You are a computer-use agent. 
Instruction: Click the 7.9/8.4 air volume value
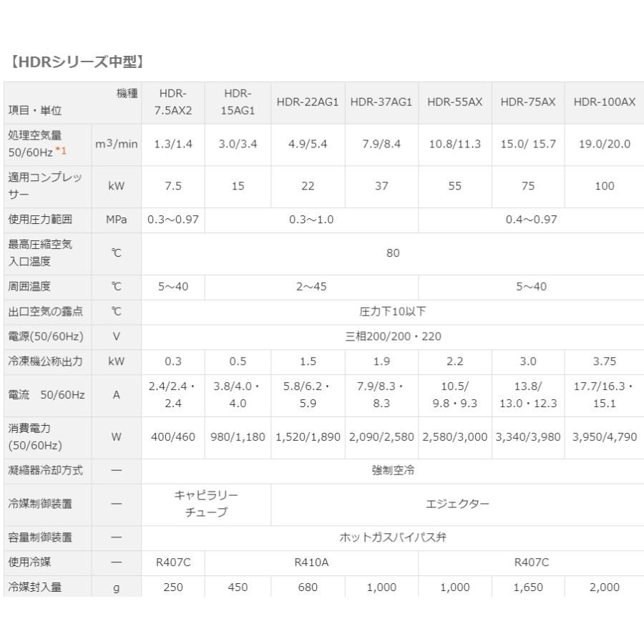click(381, 144)
